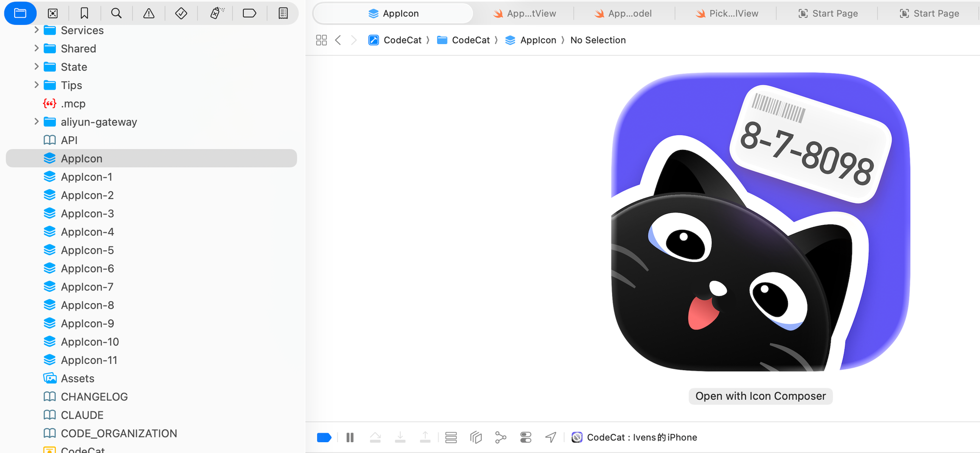Click the Breakpoint navigator icon
This screenshot has height=453, width=980.
[x=249, y=13]
